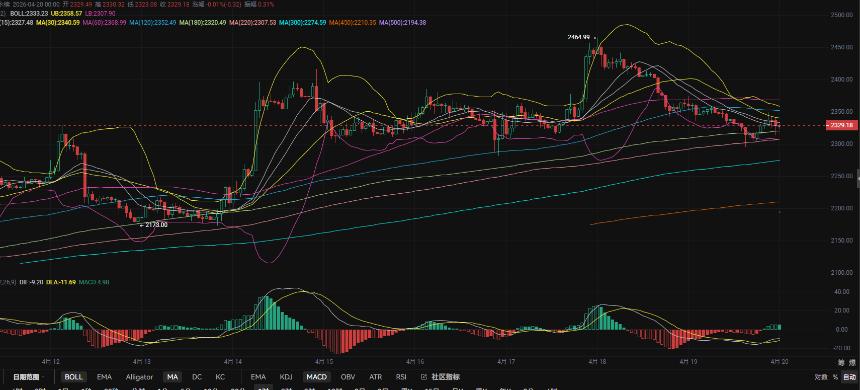Enable the first EMA indicator next to BOLL
Screen dimensions: 860x390
click(104, 377)
